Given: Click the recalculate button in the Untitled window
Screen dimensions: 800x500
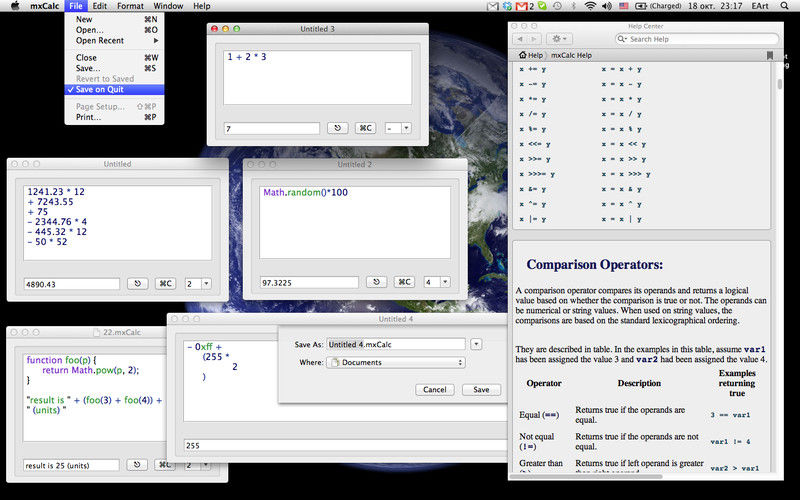Looking at the screenshot, I should [x=137, y=284].
